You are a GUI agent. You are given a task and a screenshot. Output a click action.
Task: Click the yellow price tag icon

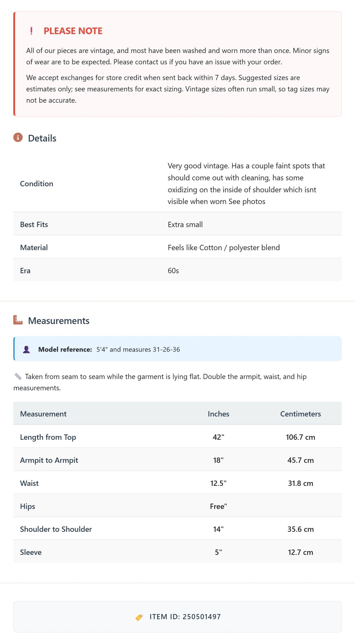pyautogui.click(x=139, y=617)
